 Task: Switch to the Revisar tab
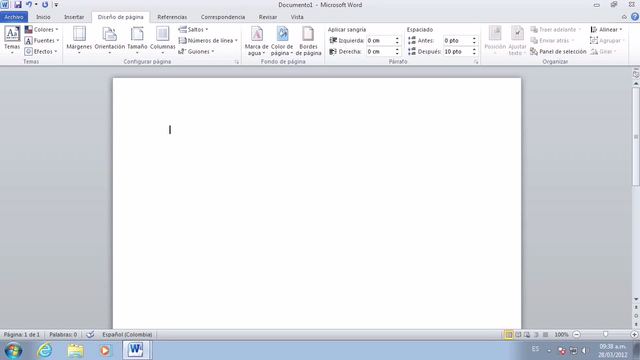click(268, 17)
